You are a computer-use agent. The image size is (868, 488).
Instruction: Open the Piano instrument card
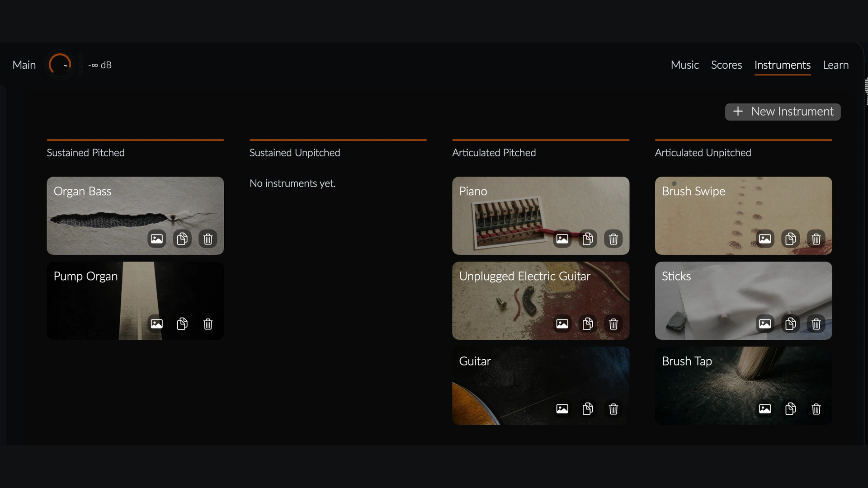pos(541,216)
